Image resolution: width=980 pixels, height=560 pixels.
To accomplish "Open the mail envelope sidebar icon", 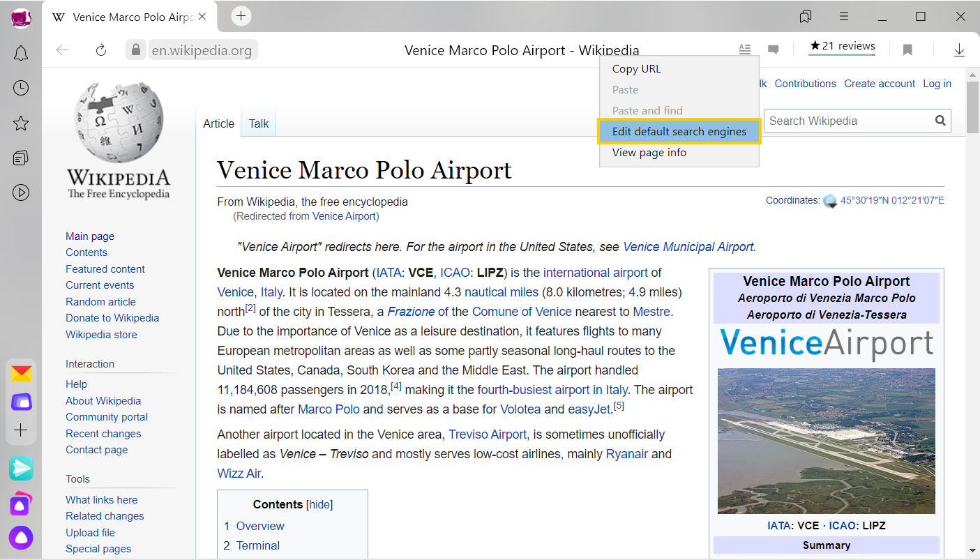I will [x=21, y=374].
